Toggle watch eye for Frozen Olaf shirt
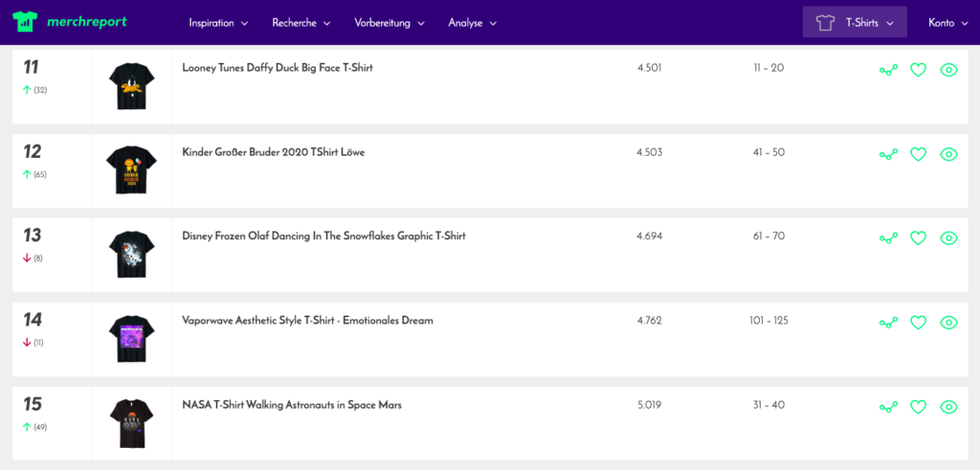This screenshot has height=470, width=980. [948, 238]
